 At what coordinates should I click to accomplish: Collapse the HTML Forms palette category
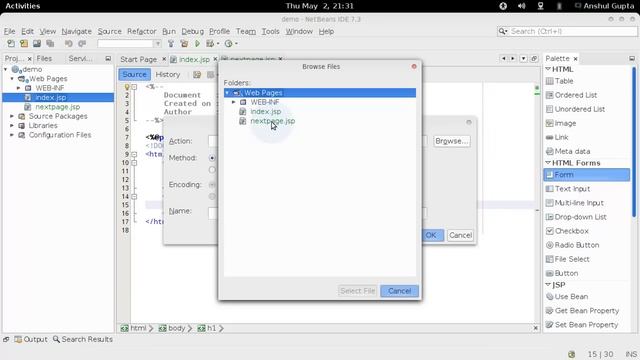[548, 163]
